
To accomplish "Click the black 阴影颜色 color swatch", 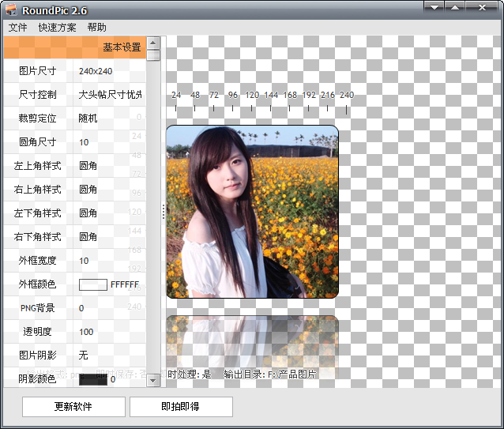I will tap(93, 379).
